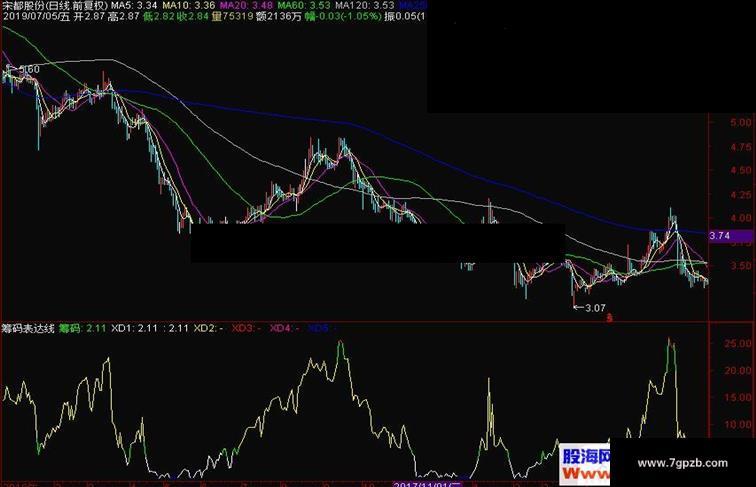756x487 pixels.
Task: Click the 5.00 price axis label
Action: [741, 122]
